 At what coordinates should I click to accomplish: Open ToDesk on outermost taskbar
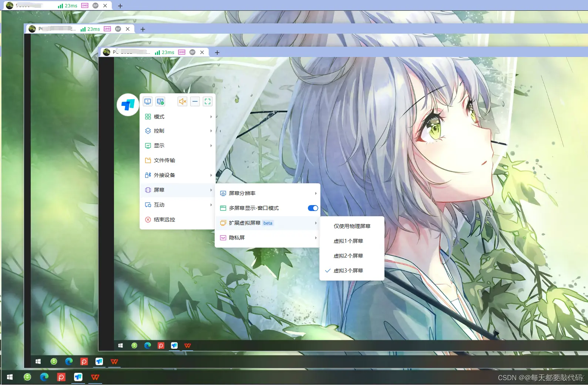pos(78,377)
